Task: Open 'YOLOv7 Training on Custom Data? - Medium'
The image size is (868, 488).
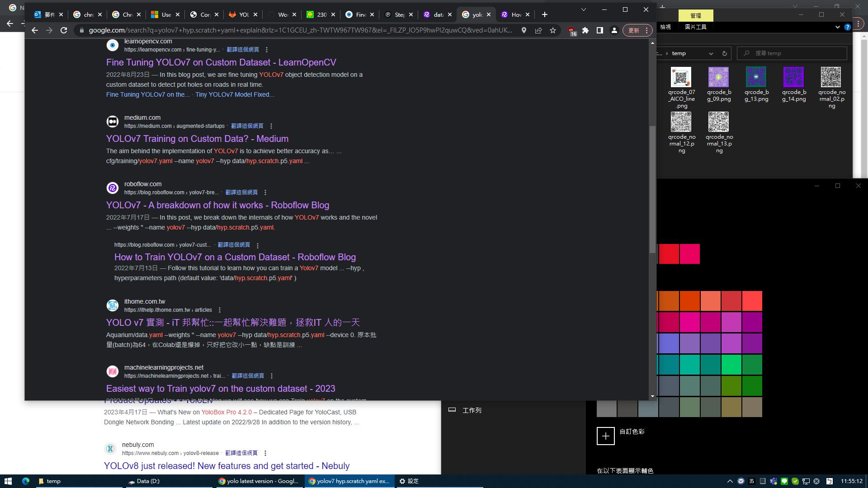Action: pyautogui.click(x=197, y=139)
